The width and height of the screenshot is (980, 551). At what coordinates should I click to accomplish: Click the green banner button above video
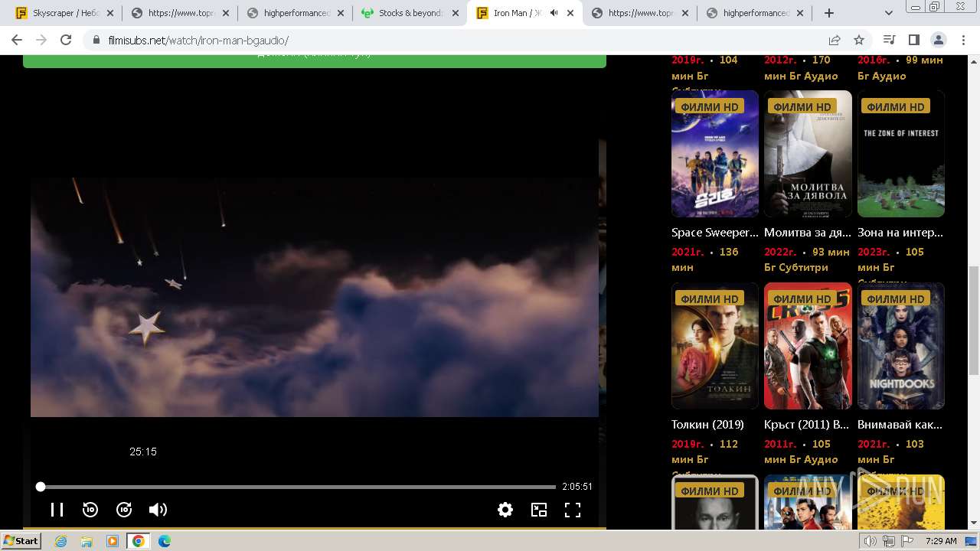pos(315,61)
